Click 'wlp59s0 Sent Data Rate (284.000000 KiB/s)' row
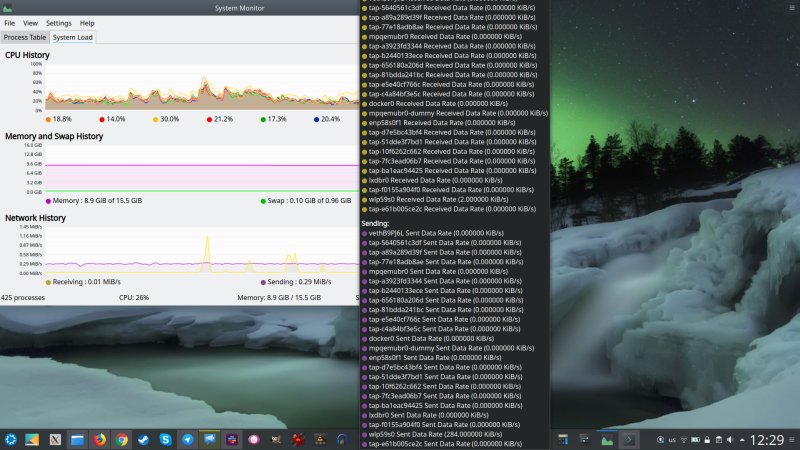Viewport: 800px width, 450px height. (x=432, y=434)
